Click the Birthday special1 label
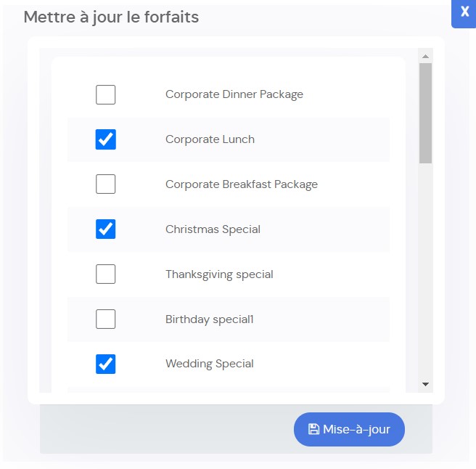Screen dimensions: 476x469 [x=210, y=319]
